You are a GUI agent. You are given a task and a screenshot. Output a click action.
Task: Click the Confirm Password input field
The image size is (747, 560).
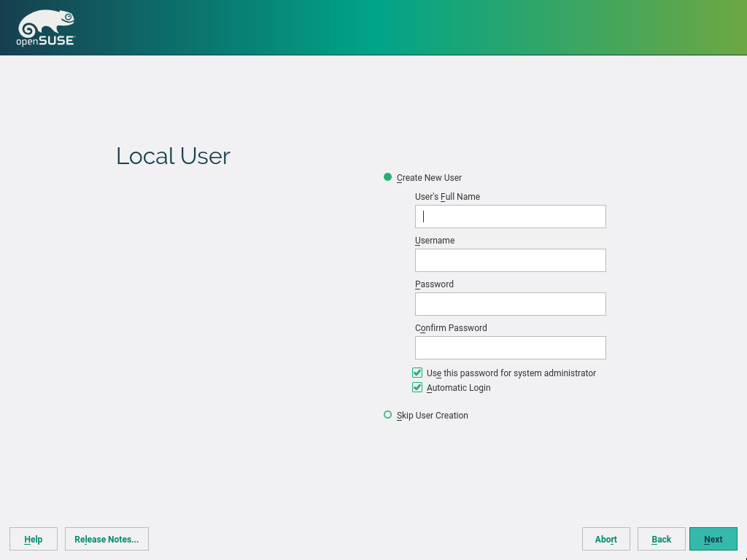(x=510, y=348)
